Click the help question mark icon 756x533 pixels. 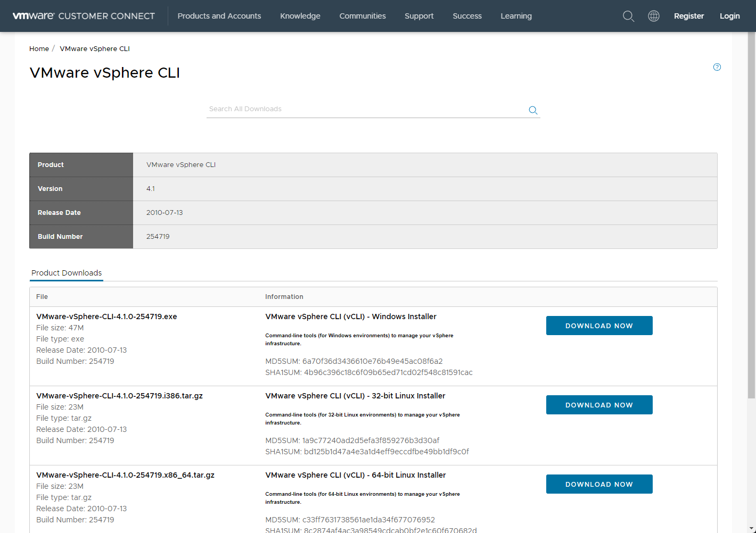coord(717,67)
